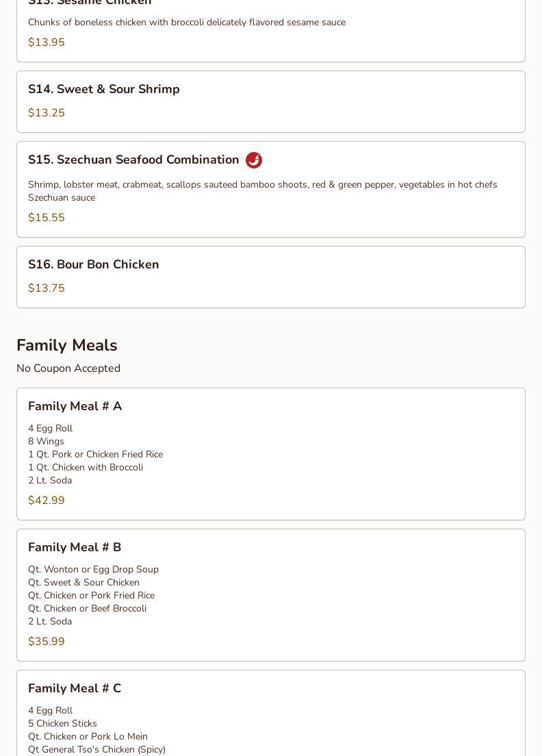Click the Family Meals section heading

click(67, 346)
